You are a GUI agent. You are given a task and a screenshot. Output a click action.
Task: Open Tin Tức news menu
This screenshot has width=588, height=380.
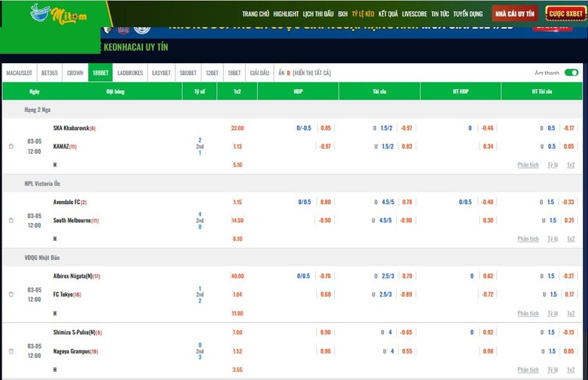[440, 14]
